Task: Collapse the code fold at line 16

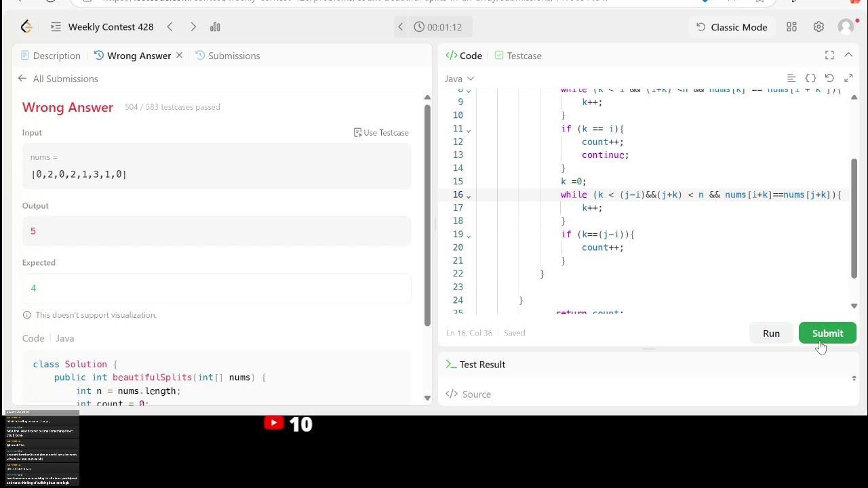Action: [469, 195]
